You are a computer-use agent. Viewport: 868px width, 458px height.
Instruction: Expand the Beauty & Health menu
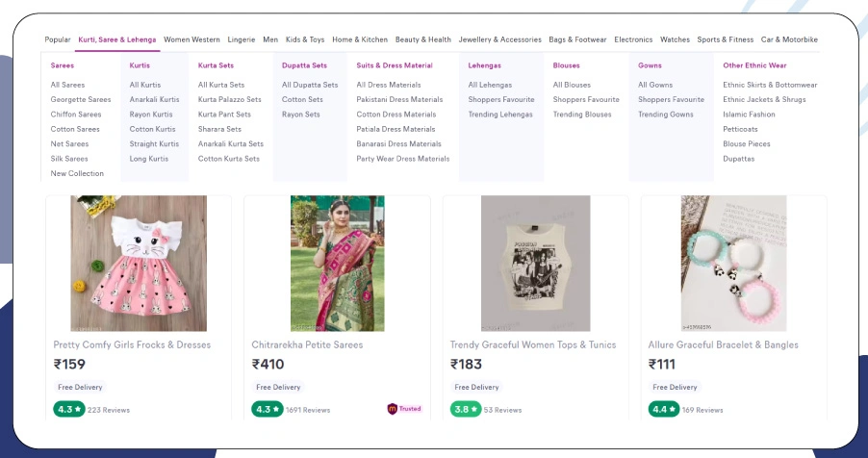point(422,39)
